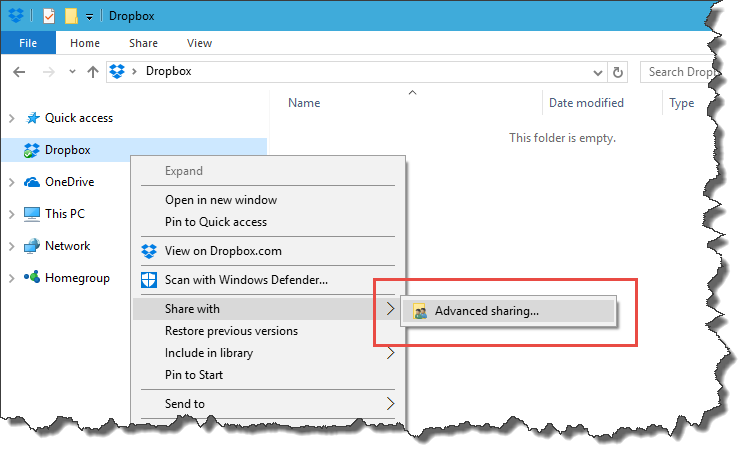Click Scan with Windows Defender option

pos(246,280)
